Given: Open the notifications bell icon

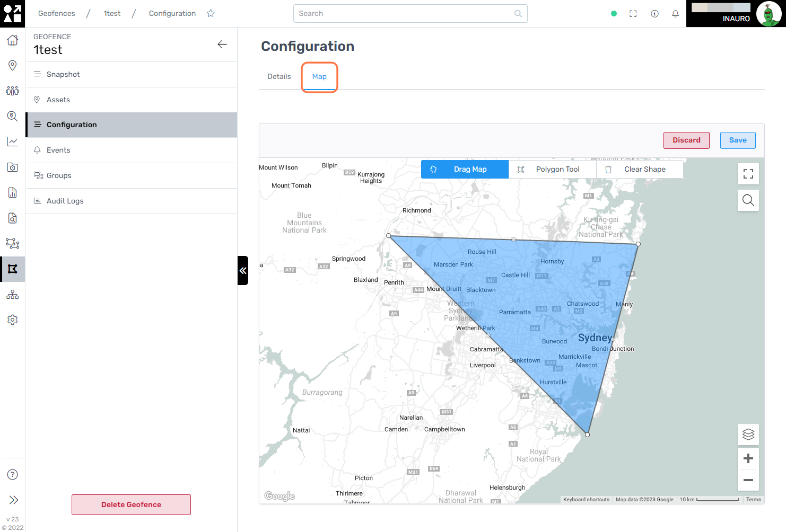Looking at the screenshot, I should point(675,14).
